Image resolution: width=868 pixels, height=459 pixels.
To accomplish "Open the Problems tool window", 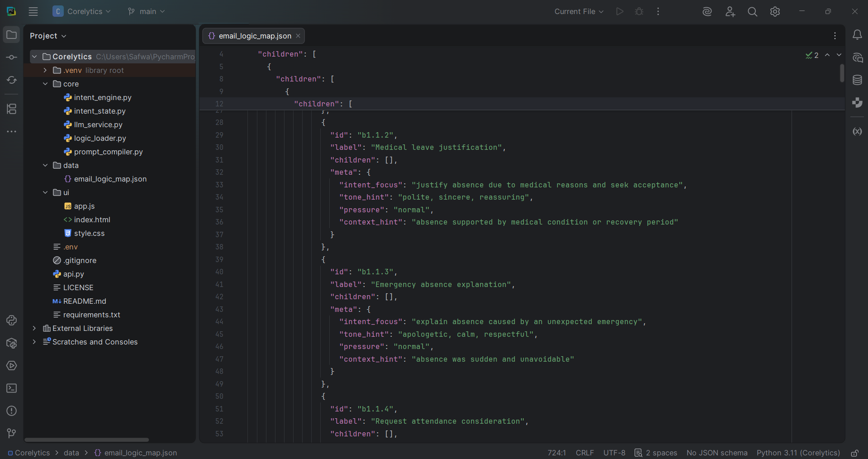I will point(12,411).
